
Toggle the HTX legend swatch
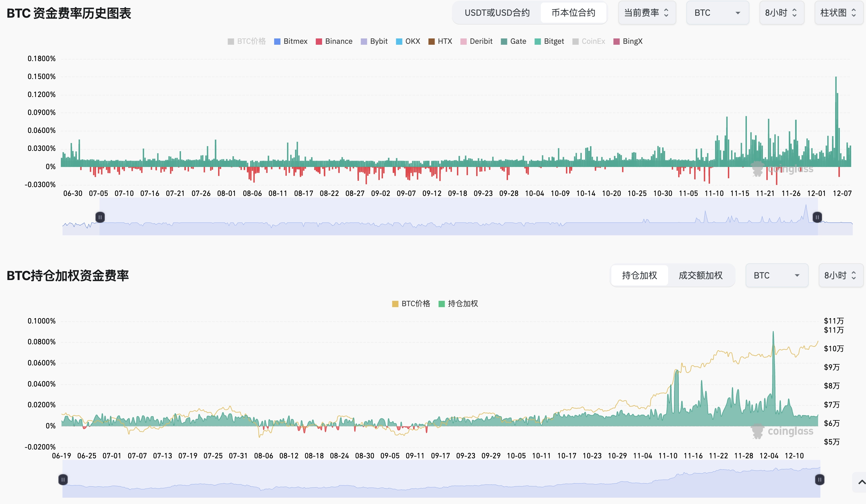tap(431, 42)
